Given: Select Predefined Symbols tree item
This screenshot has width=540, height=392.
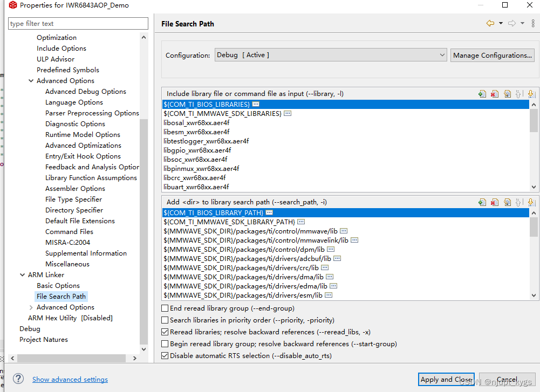Looking at the screenshot, I should [68, 70].
